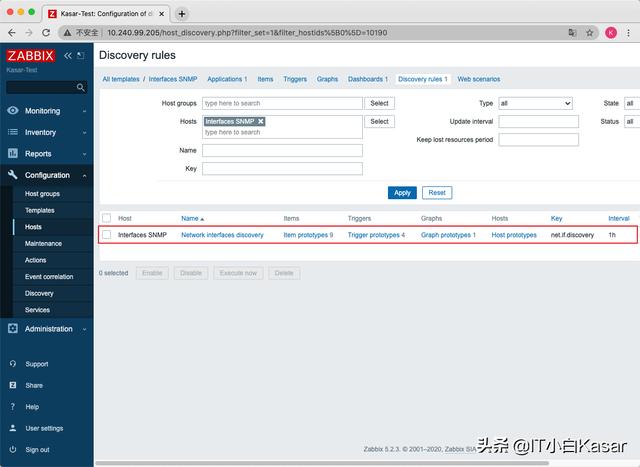Expand the Inventory menu chevron

coord(84,132)
